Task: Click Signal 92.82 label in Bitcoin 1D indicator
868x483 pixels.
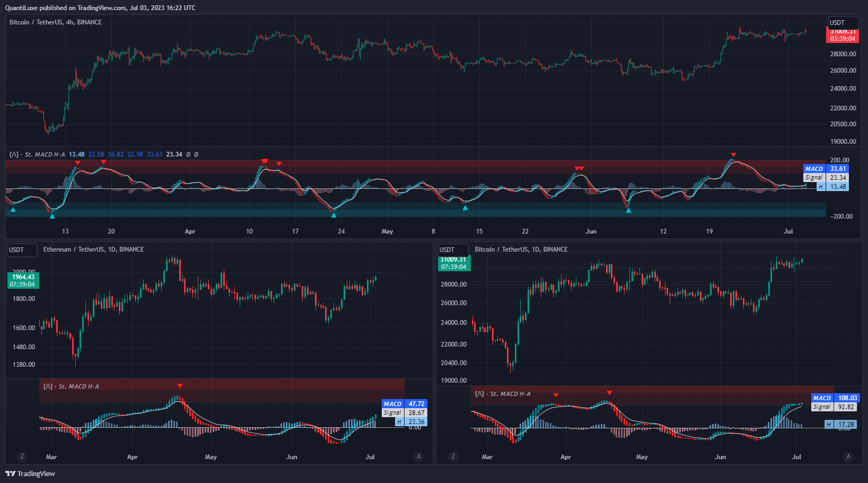Action: coord(834,407)
